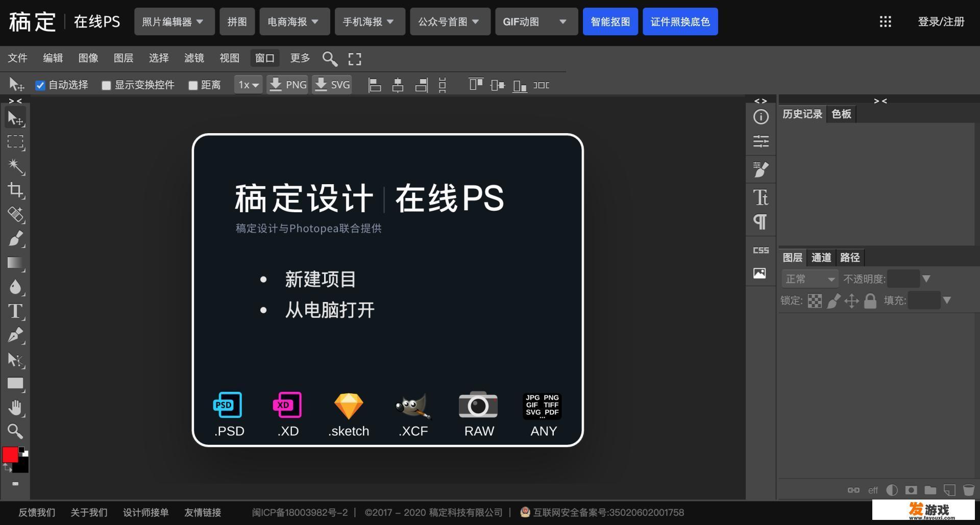This screenshot has height=525, width=980.
Task: Open the 文件 menu
Action: (x=17, y=58)
